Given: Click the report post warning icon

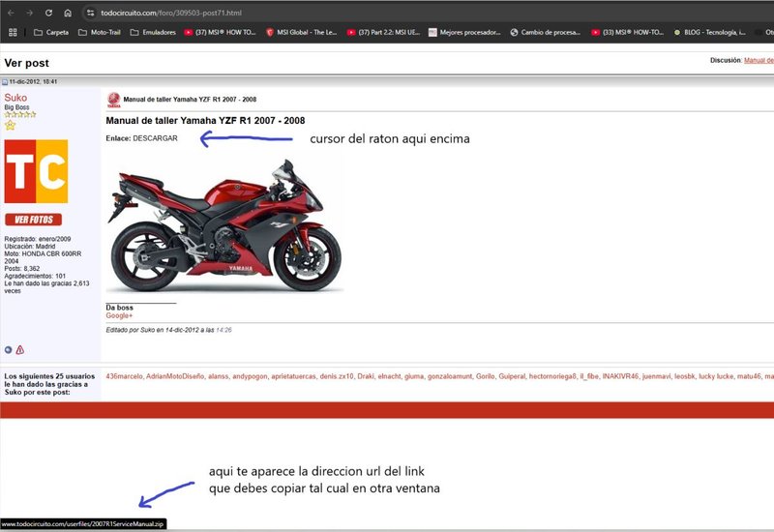Looking at the screenshot, I should [x=19, y=350].
